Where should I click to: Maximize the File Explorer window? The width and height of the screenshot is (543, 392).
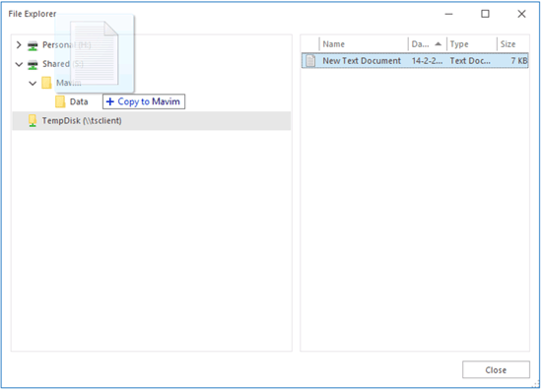(x=485, y=14)
